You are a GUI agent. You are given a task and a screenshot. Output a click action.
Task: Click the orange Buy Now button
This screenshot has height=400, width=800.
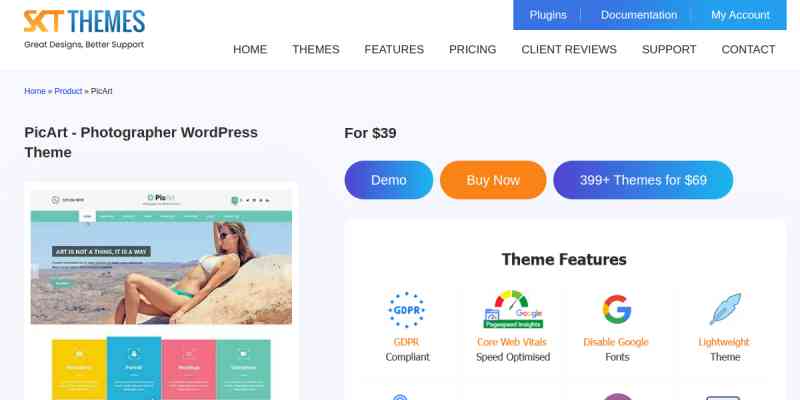tap(493, 180)
